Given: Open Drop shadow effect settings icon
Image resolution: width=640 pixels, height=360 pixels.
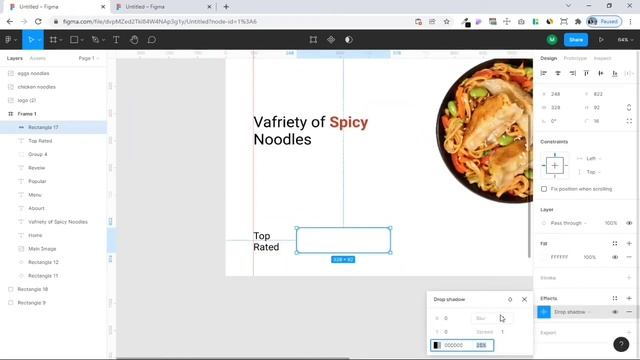Looking at the screenshot, I should click(544, 312).
